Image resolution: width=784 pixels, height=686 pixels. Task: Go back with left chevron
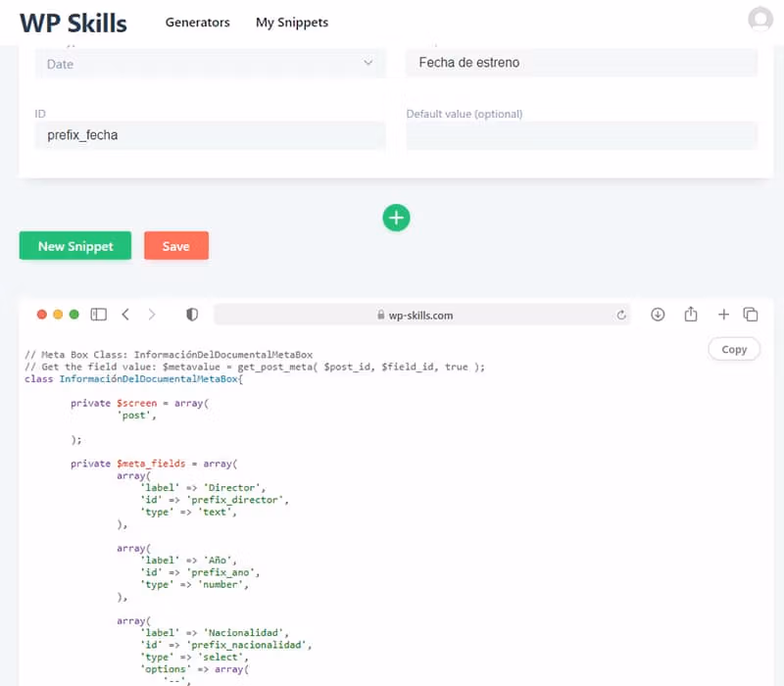(x=125, y=315)
